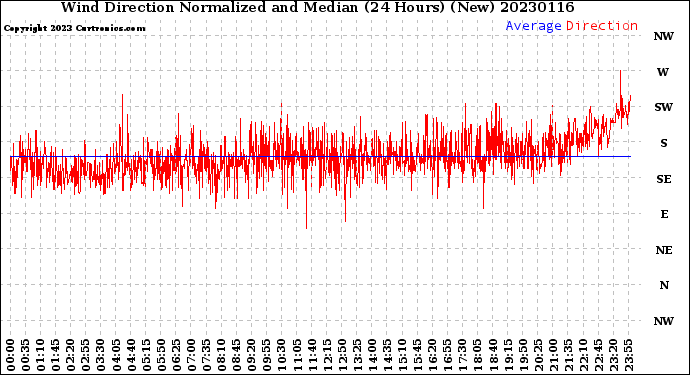Image resolution: width=690 pixels, height=375 pixels.
Task: Click the 10:30 time axis label
Action: coord(282,356)
